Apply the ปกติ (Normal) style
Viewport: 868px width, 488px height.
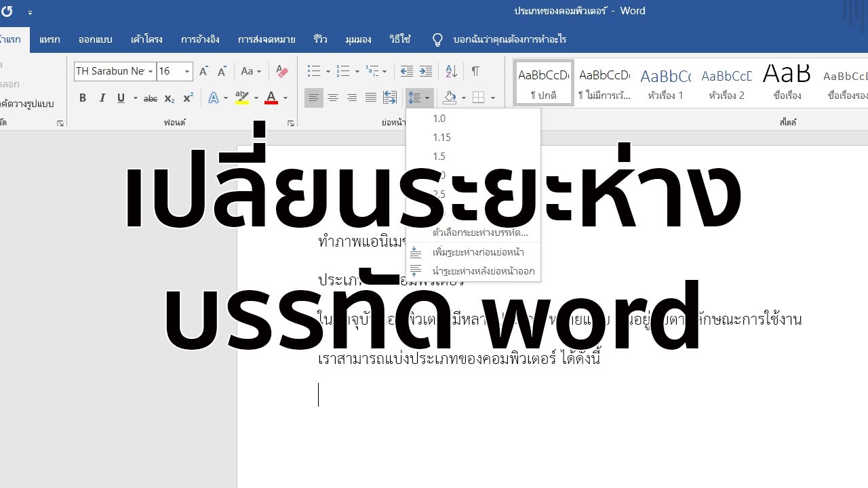(543, 83)
